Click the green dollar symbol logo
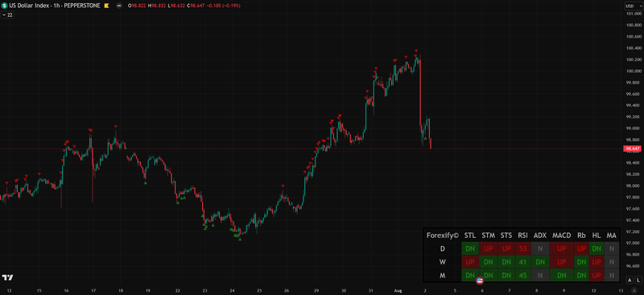The image size is (644, 295). 5,6
